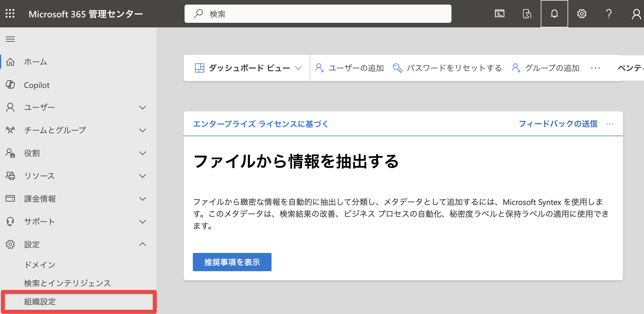644x314 pixels.
Task: Click the help question mark icon
Action: (x=609, y=14)
